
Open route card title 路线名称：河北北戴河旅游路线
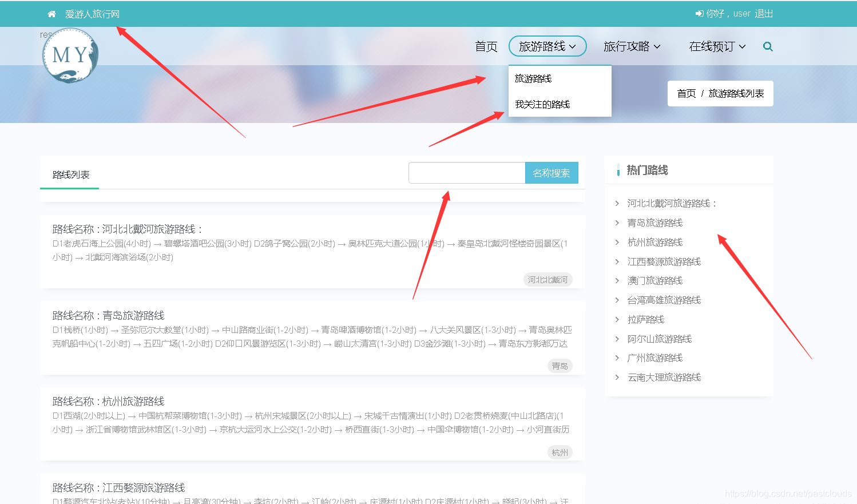click(128, 229)
